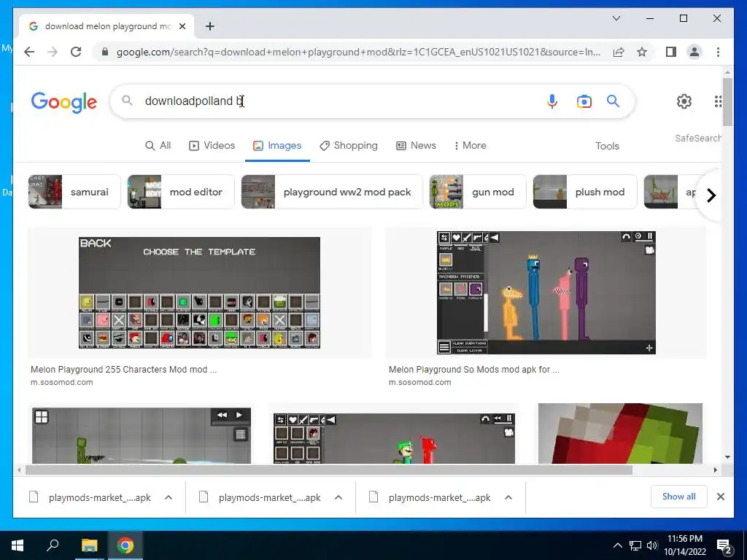Expand options for third apk download
This screenshot has height=560, width=747.
[508, 497]
